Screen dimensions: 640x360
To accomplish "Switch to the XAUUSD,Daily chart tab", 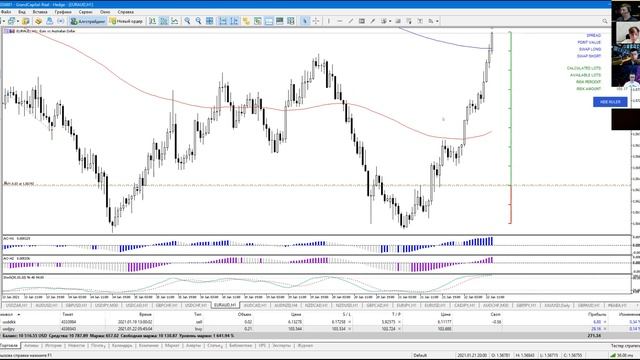I will [x=557, y=305].
